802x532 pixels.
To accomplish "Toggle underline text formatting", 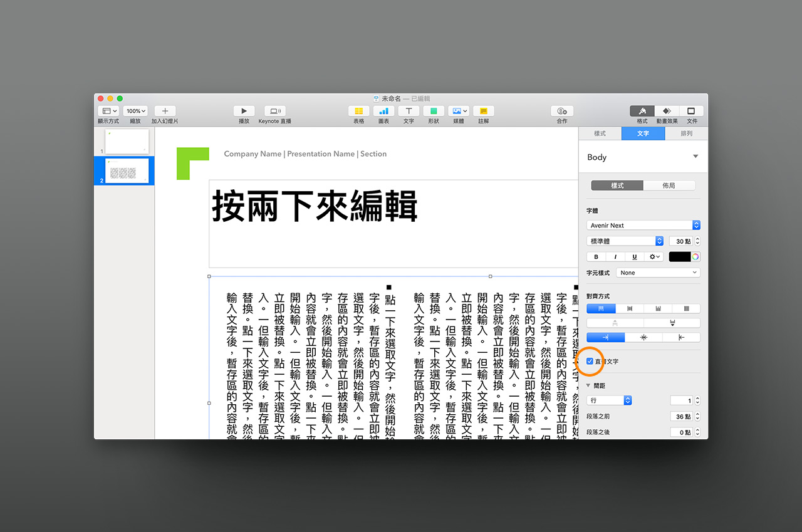I will pyautogui.click(x=635, y=257).
